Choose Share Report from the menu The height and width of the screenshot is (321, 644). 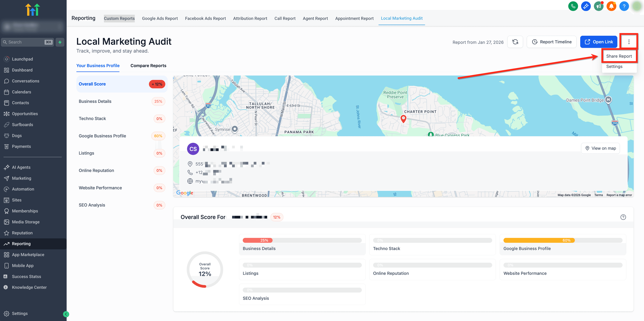click(619, 56)
